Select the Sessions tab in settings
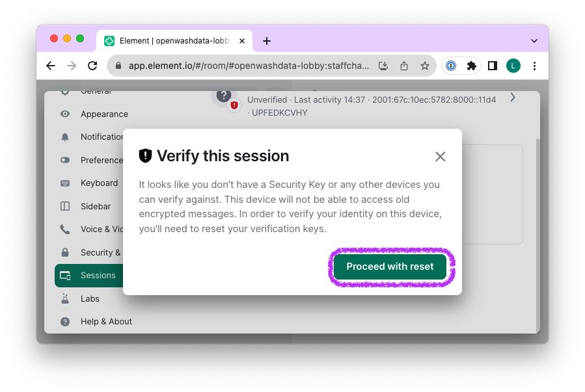Image resolution: width=585 pixels, height=392 pixels. click(x=98, y=275)
